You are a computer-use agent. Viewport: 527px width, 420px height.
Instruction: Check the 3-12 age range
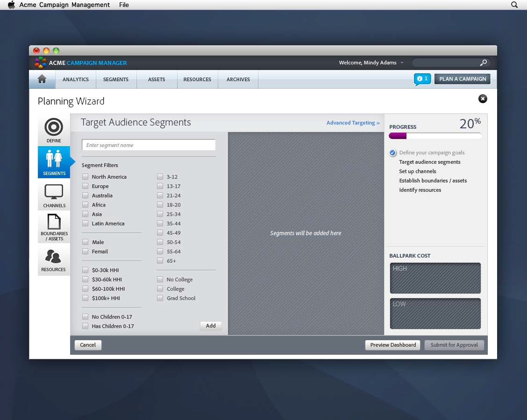coord(160,176)
